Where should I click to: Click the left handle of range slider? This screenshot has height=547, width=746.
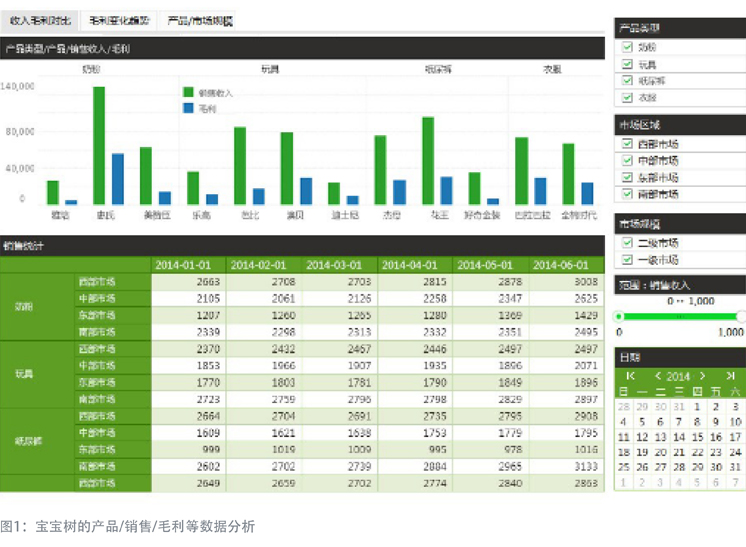pos(620,316)
